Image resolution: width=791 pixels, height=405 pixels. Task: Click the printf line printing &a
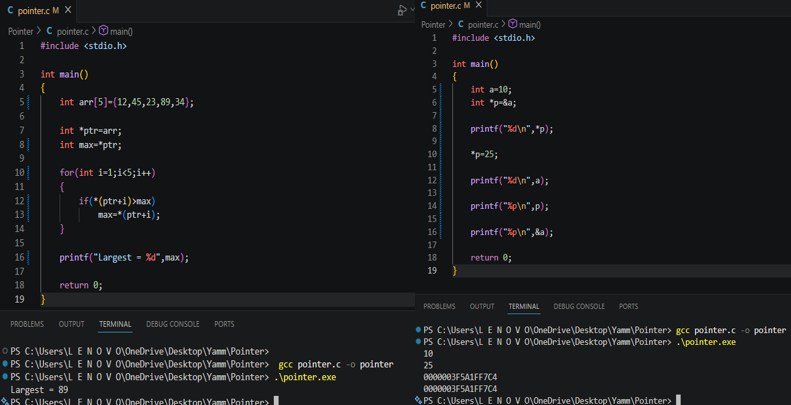512,233
